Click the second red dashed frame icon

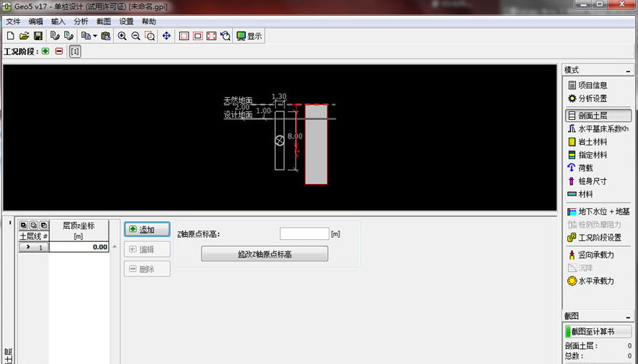point(198,36)
